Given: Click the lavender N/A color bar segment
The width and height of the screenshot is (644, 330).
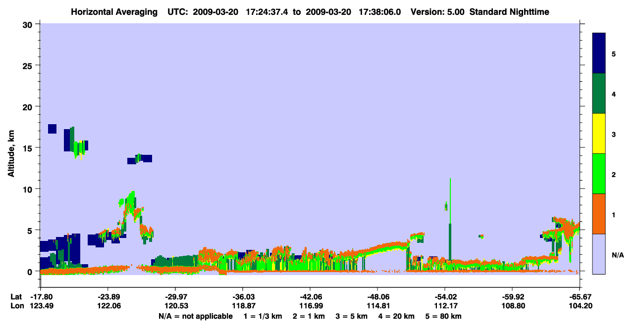Looking at the screenshot, I should click(599, 254).
